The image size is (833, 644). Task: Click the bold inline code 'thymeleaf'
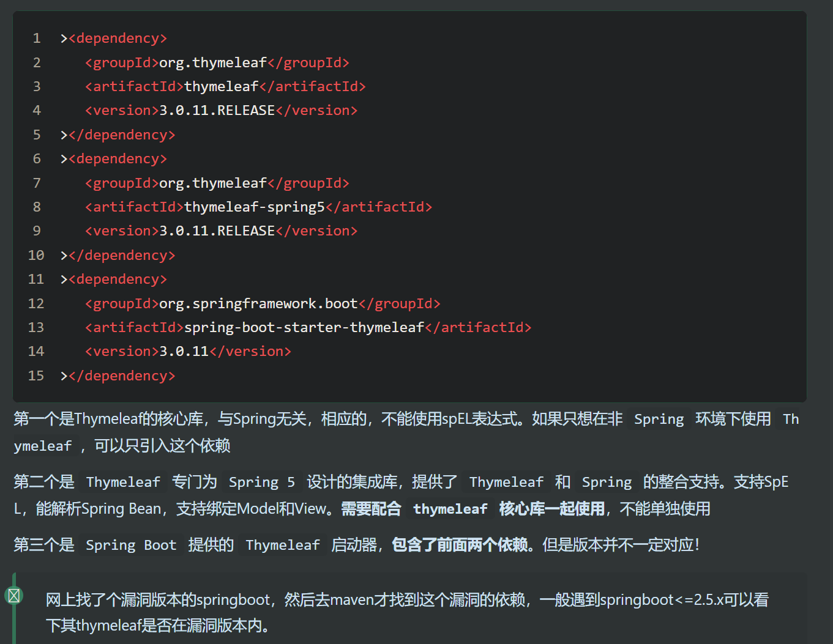(450, 509)
